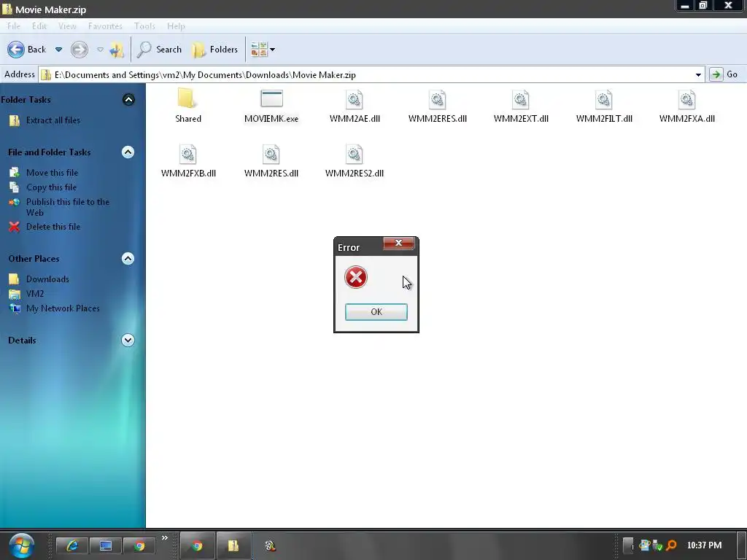The width and height of the screenshot is (747, 560).
Task: Click Extract all files link
Action: coord(53,120)
